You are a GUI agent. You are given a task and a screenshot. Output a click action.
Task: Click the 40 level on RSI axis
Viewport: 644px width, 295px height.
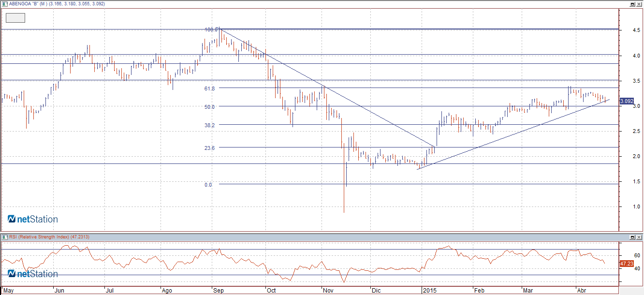click(x=637, y=268)
